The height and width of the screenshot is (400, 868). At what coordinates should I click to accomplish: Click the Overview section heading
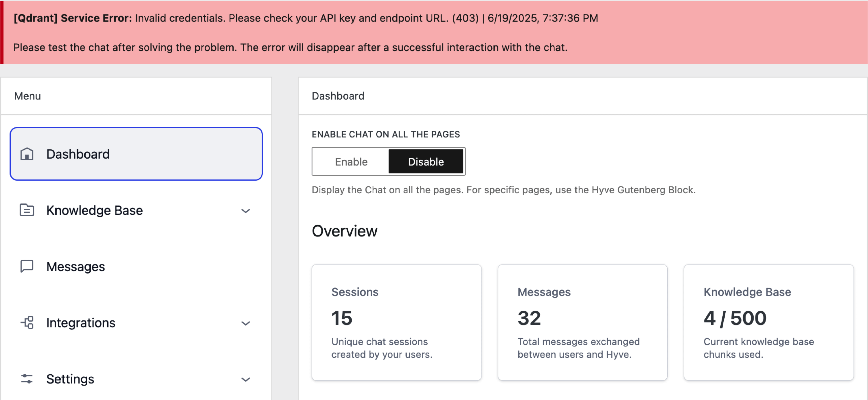tap(344, 231)
